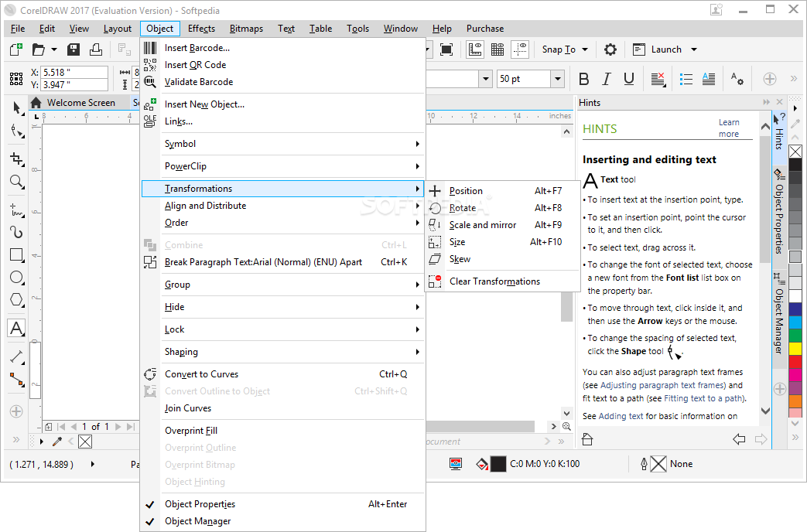807x532 pixels.
Task: Select the Pick tool
Action: (17, 107)
